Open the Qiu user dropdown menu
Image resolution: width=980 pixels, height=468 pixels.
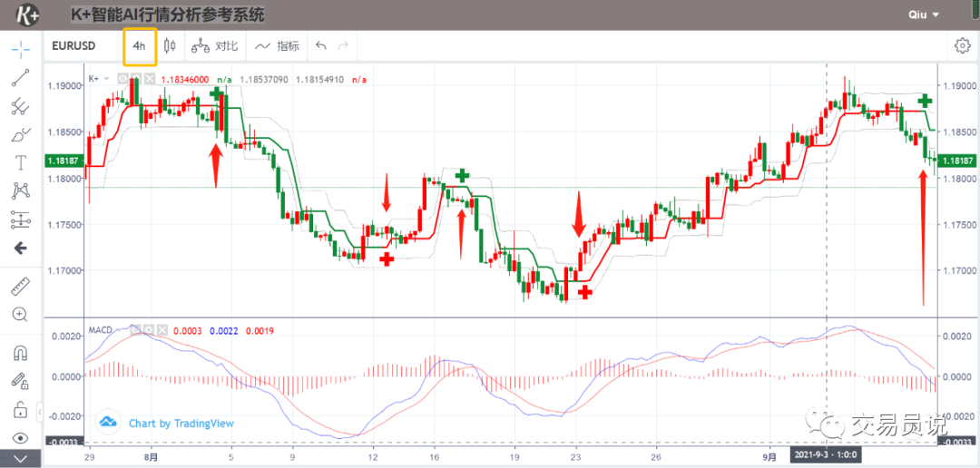(924, 15)
